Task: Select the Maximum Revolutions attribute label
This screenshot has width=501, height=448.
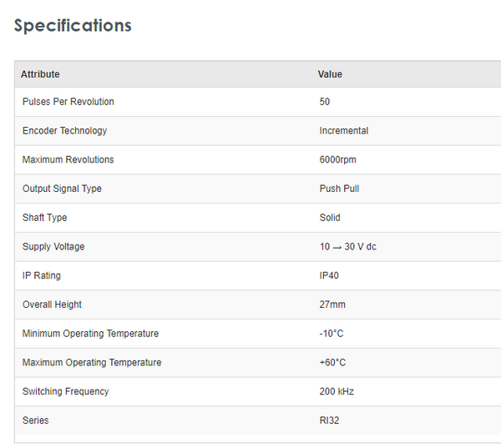Action: click(68, 159)
